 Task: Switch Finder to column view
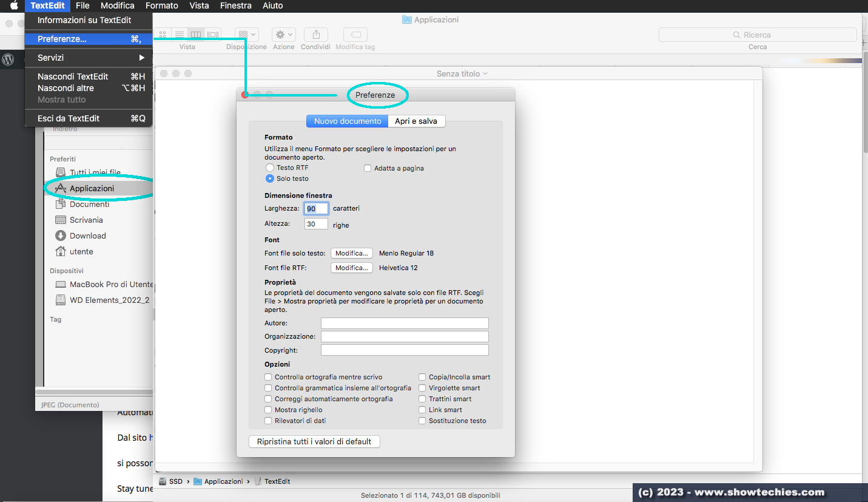pos(196,35)
